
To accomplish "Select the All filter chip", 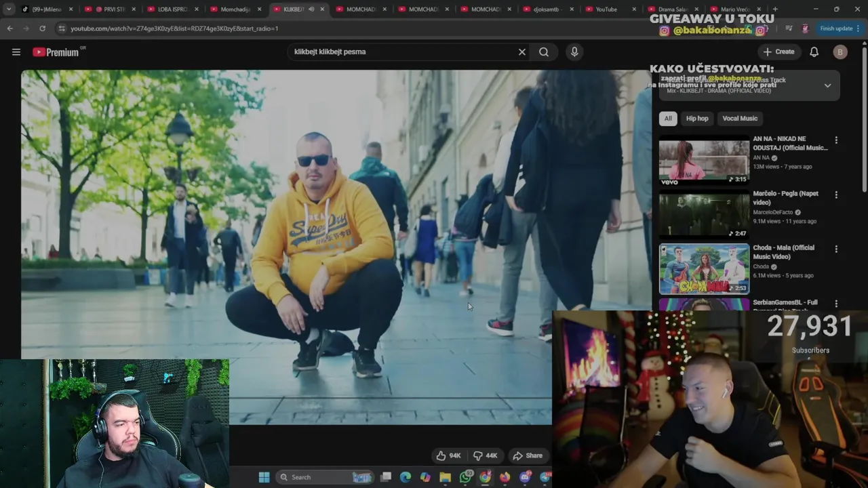I will click(x=668, y=119).
